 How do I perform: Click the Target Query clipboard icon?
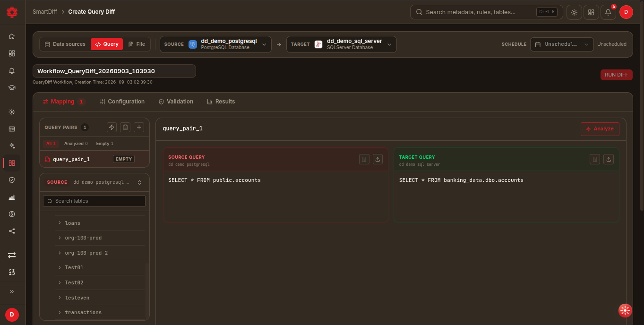(595, 159)
